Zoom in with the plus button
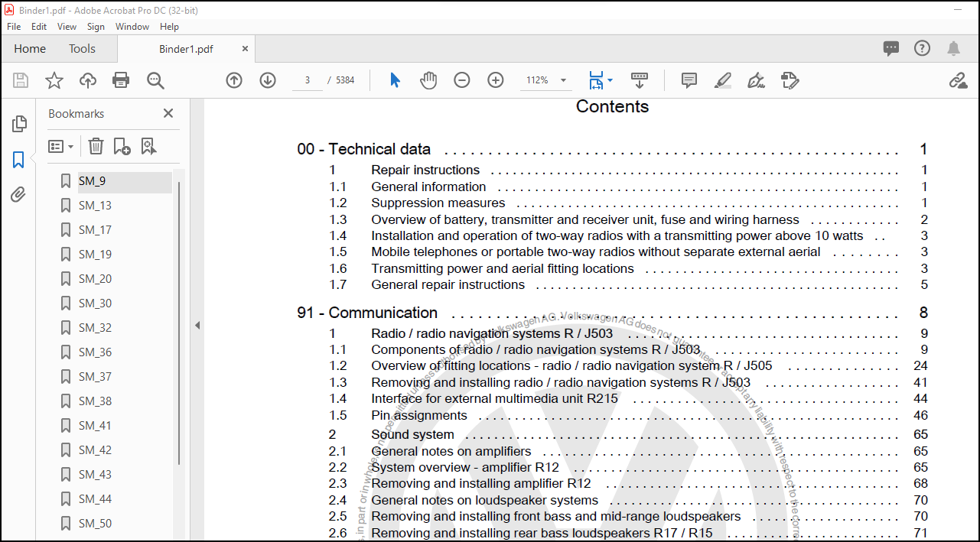 pos(496,80)
